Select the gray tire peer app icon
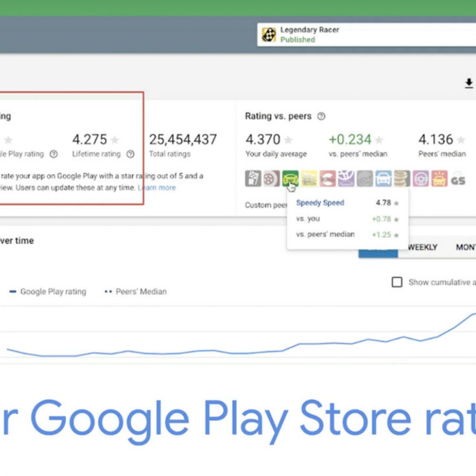The image size is (476, 476). tap(365, 179)
